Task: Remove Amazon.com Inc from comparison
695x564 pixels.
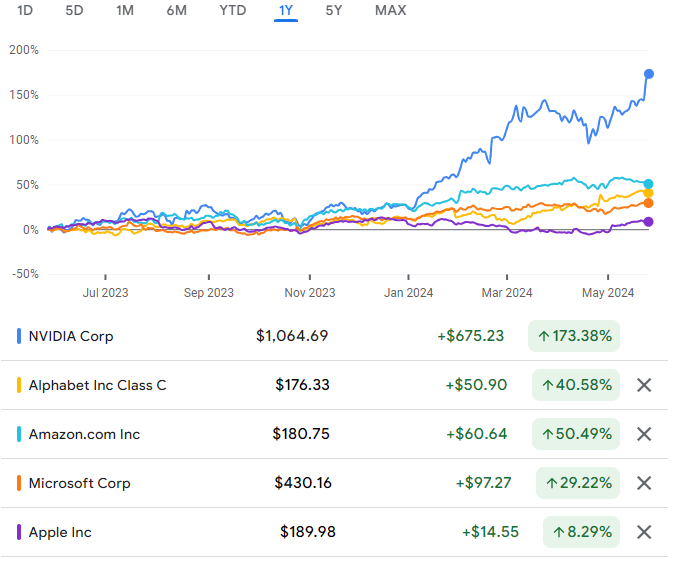Action: (644, 434)
